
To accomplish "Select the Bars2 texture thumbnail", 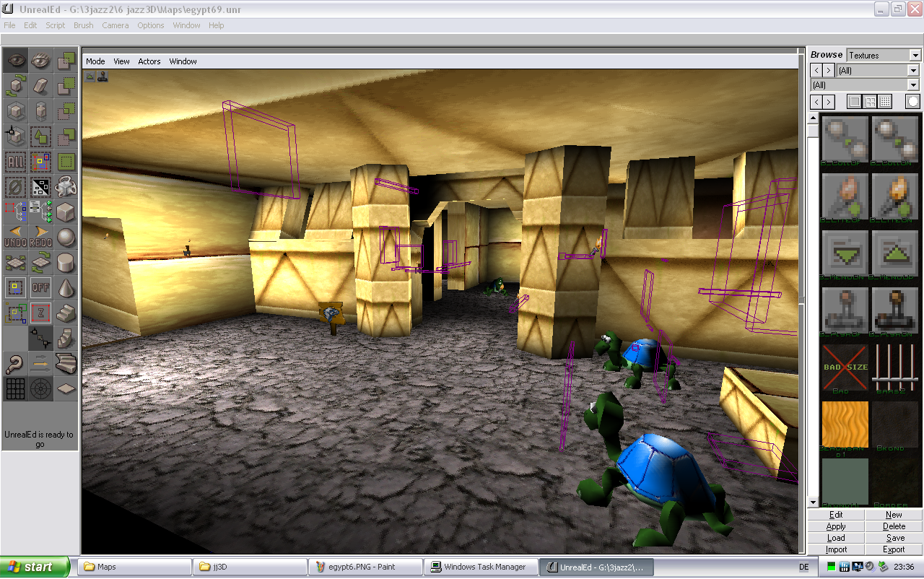I will click(x=894, y=367).
